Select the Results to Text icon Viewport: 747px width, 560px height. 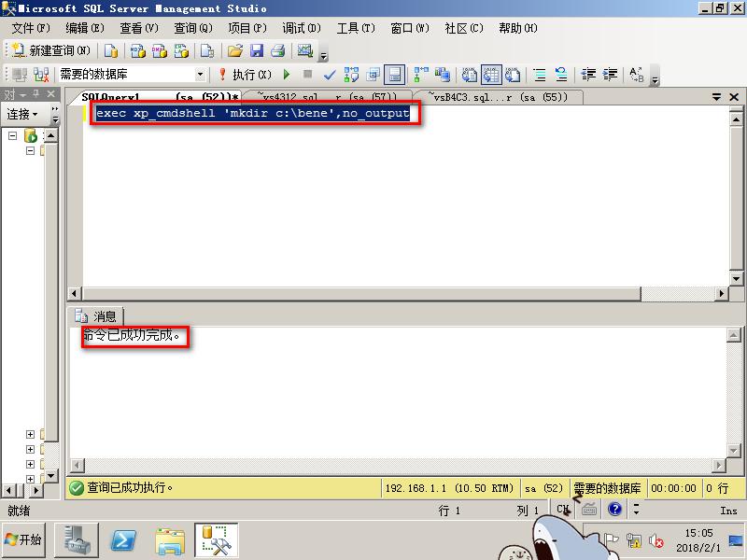tap(470, 73)
